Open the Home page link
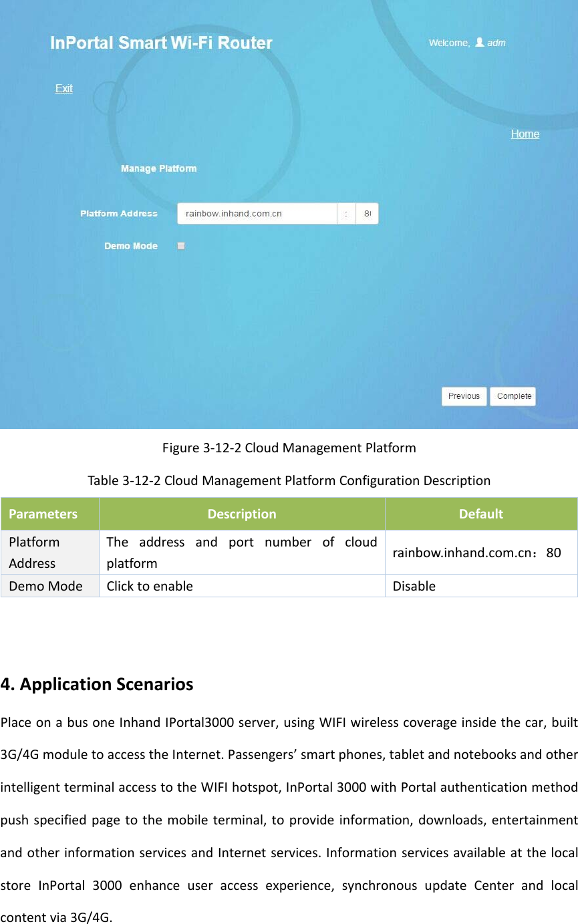The image size is (578, 924). (525, 134)
